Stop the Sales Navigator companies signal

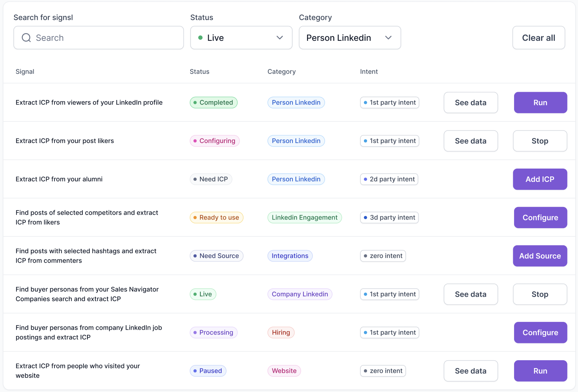pyautogui.click(x=540, y=294)
